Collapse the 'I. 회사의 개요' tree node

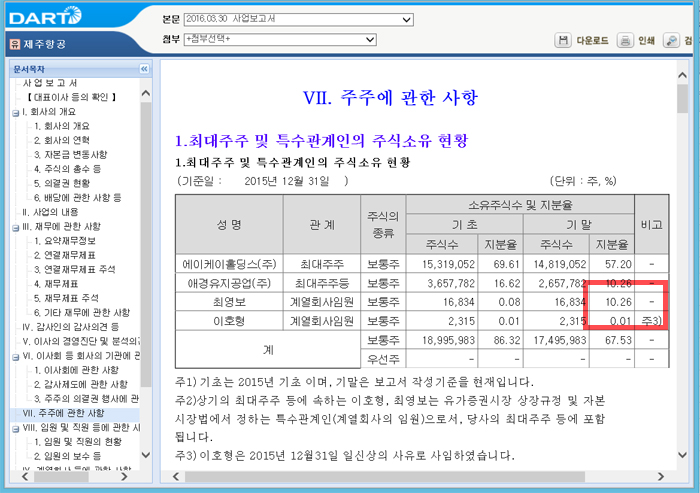pos(15,112)
